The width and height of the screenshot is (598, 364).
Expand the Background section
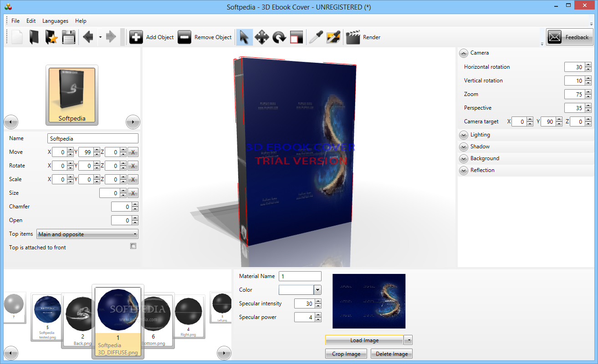click(x=464, y=159)
